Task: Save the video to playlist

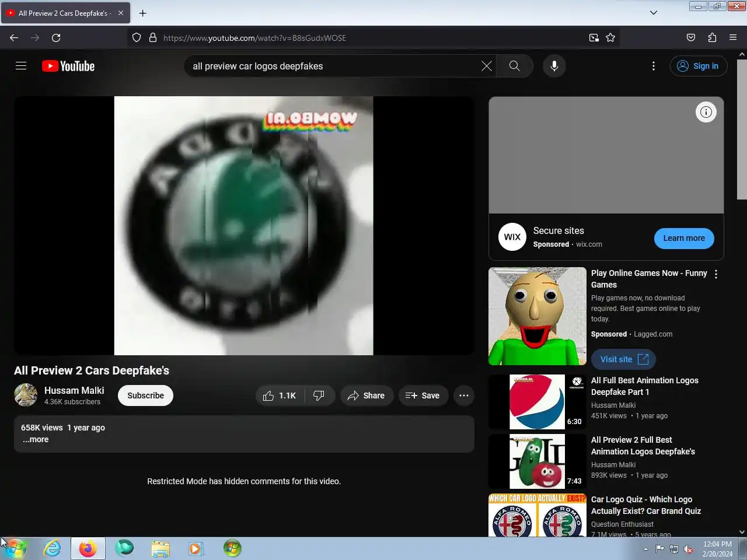Action: point(423,395)
